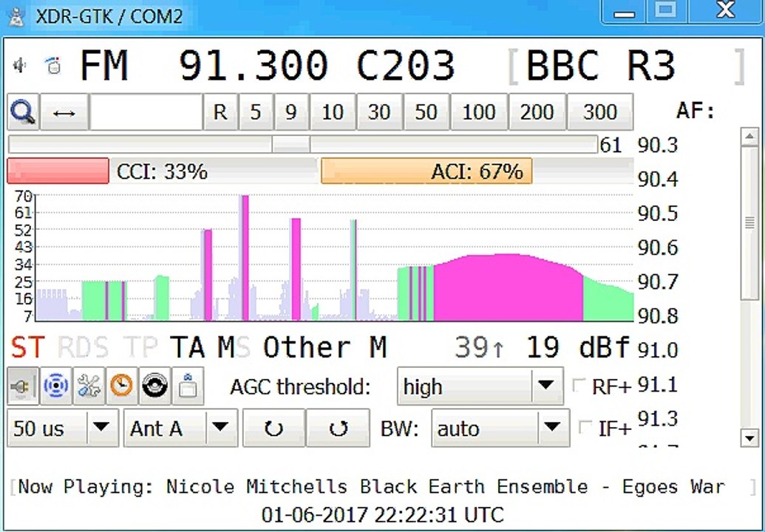The width and height of the screenshot is (765, 532).
Task: Click the C203 PI code
Action: [x=406, y=65]
